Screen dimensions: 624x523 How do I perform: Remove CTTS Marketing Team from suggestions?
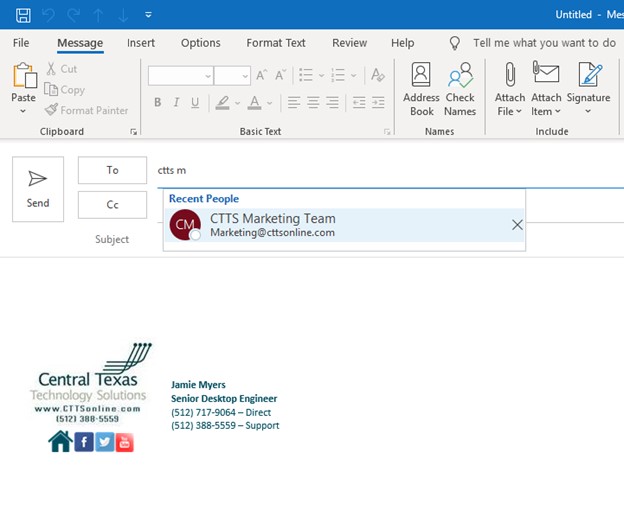point(517,225)
